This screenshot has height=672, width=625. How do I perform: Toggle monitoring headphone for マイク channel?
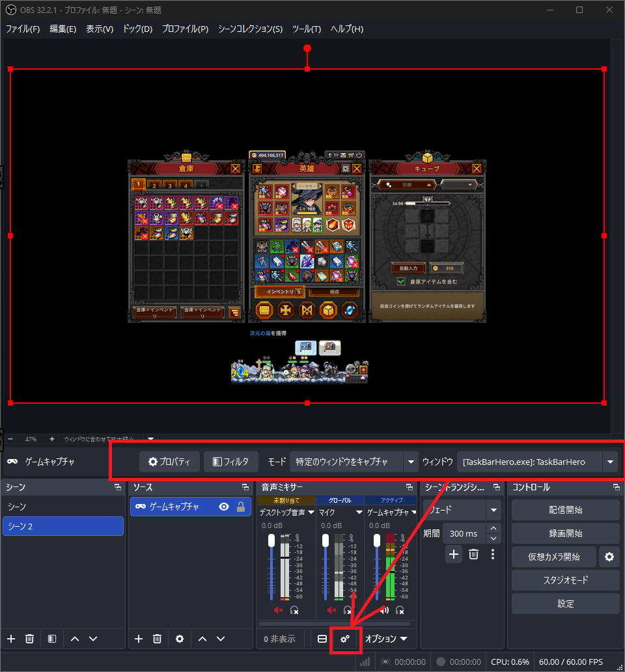point(348,610)
